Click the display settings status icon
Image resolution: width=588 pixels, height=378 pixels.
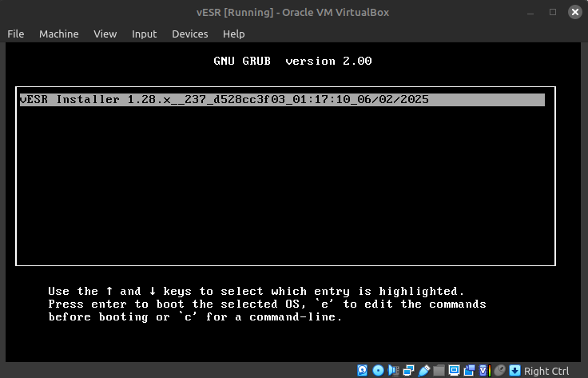(454, 371)
